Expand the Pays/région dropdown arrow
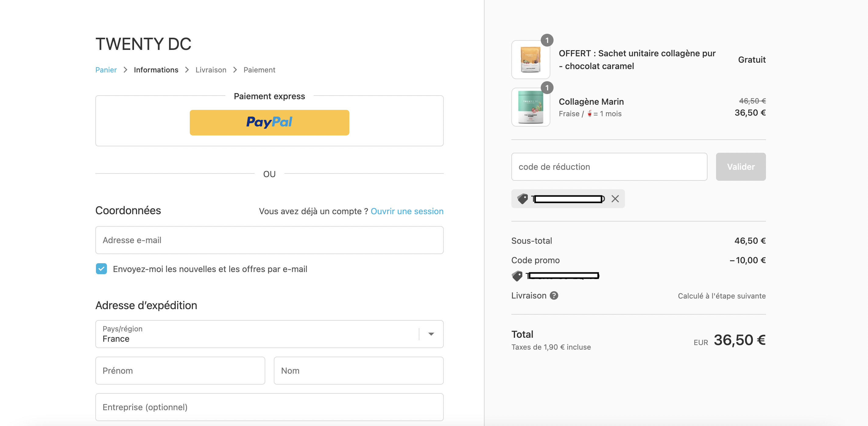Viewport: 868px width, 426px height. [x=431, y=334]
